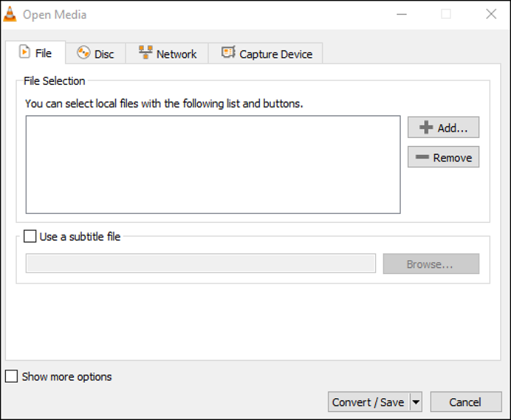Click the Browse button for subtitles
This screenshot has height=420, width=511.
[431, 264]
